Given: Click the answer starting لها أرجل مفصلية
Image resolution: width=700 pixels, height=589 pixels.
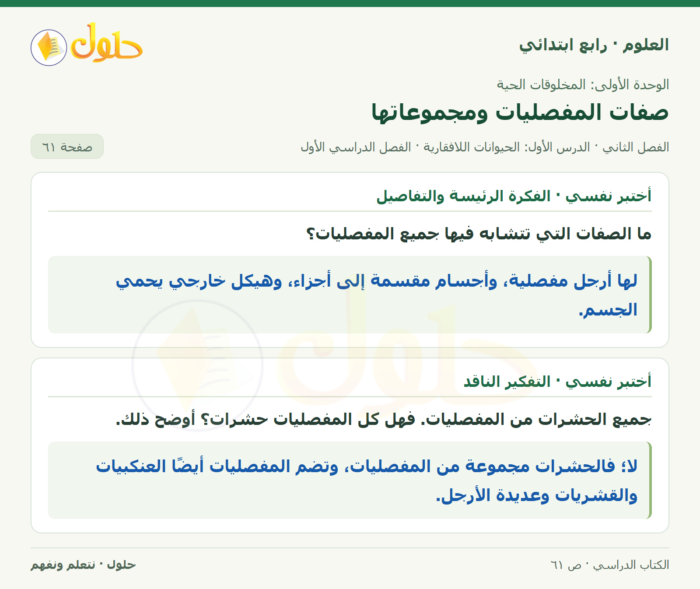Looking at the screenshot, I should tap(350, 295).
